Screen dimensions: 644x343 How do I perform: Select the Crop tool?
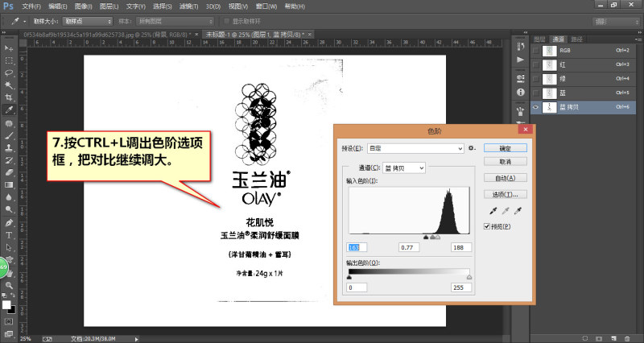tap(9, 97)
